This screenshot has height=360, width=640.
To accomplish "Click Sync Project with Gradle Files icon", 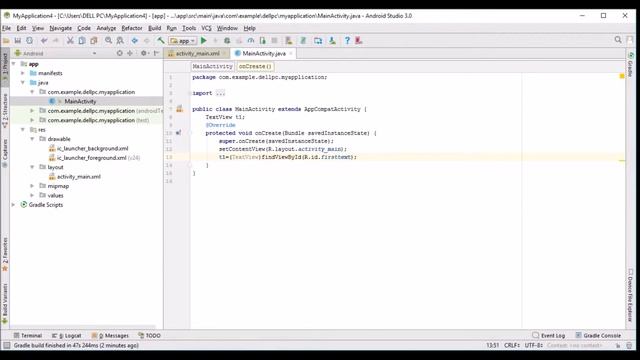I will (303, 40).
